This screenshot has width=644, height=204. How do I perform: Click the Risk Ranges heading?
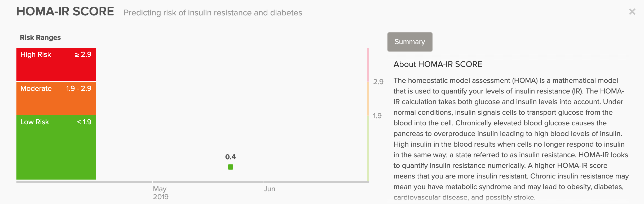click(x=40, y=37)
